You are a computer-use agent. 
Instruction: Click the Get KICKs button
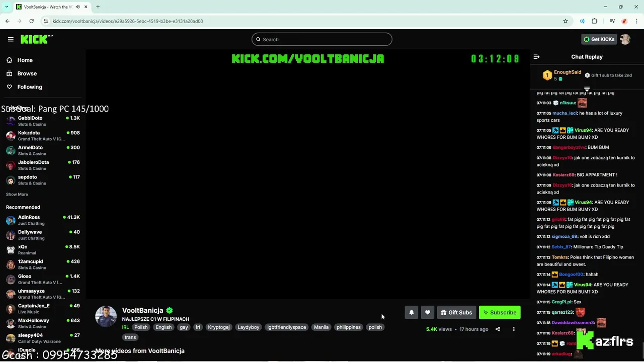[599, 39]
